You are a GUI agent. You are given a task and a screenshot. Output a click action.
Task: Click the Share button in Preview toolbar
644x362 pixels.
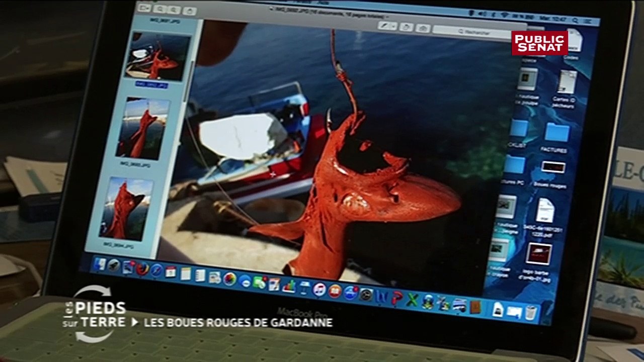189,11
